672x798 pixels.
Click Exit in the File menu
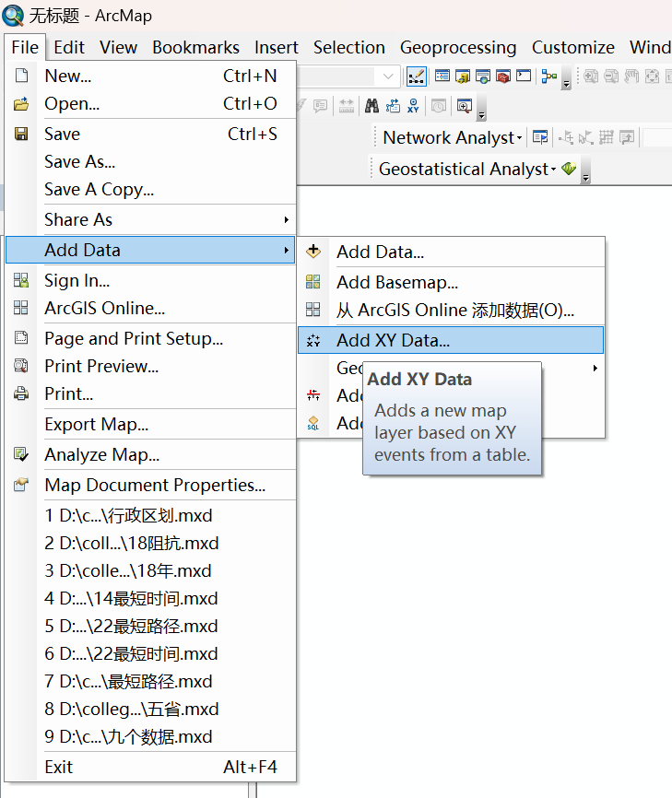click(x=150, y=767)
